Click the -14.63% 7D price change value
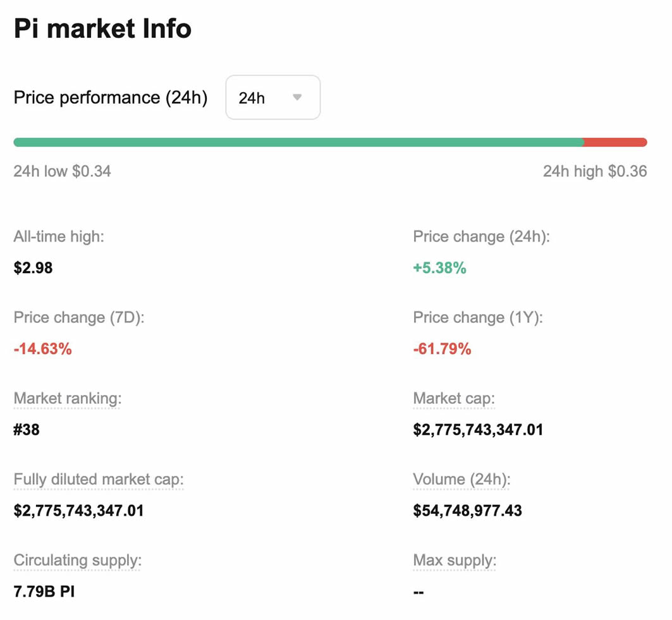The height and width of the screenshot is (620, 672). point(42,349)
